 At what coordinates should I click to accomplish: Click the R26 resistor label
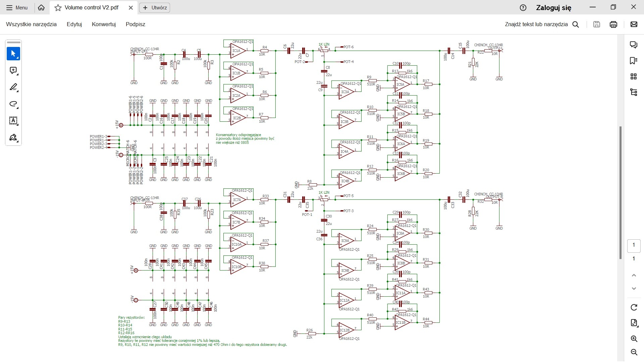(310, 330)
